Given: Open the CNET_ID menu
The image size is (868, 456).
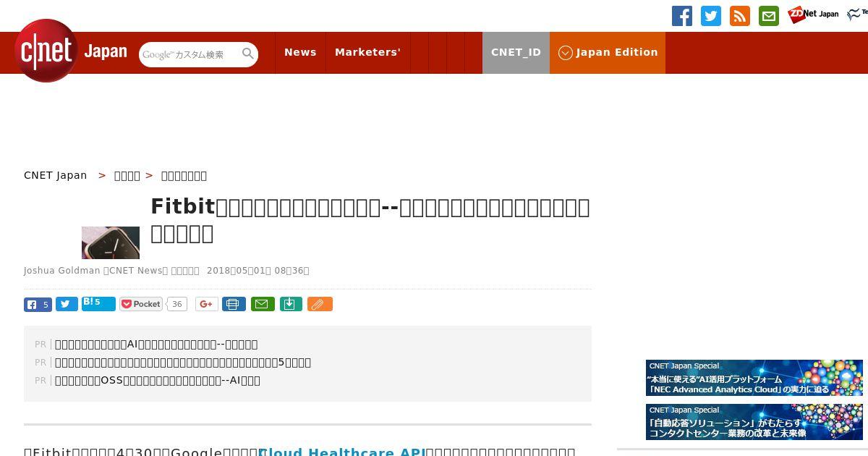Looking at the screenshot, I should [516, 52].
